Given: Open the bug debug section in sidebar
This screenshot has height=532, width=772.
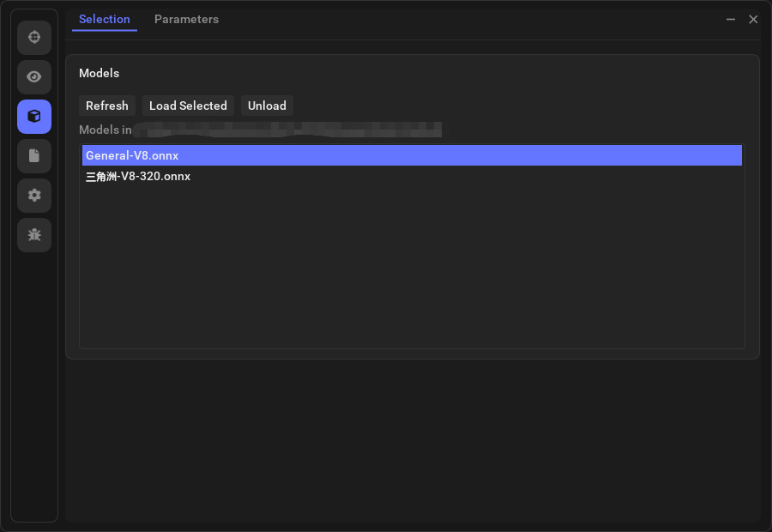Looking at the screenshot, I should [34, 235].
